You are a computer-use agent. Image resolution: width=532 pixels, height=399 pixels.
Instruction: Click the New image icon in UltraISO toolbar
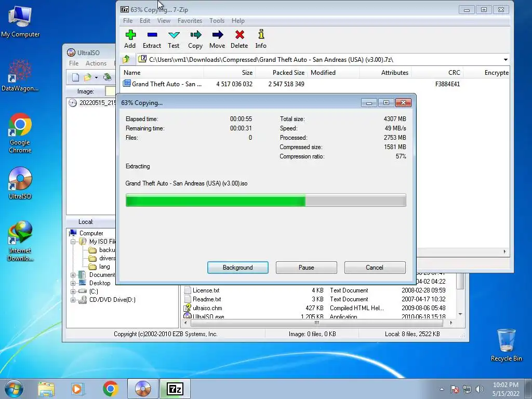(75, 77)
